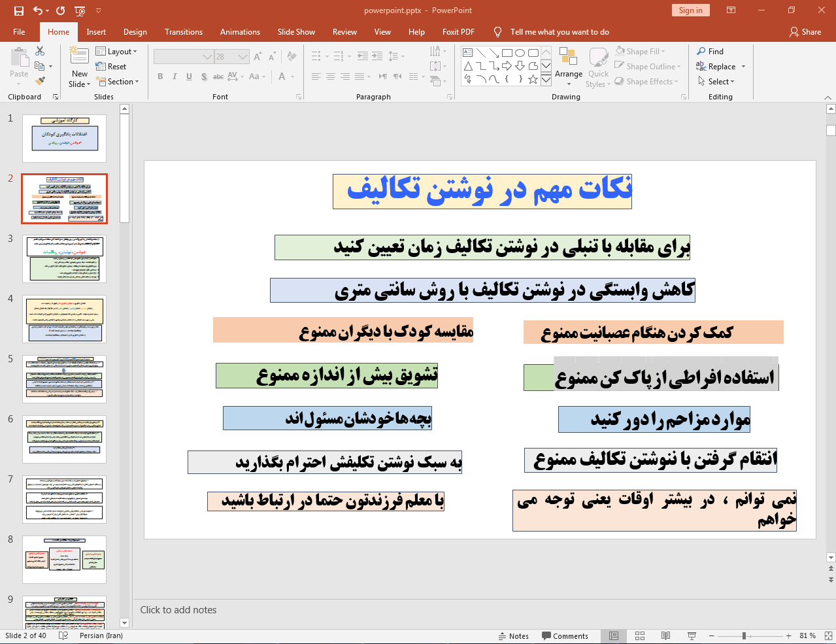Switch to the Design tab
The width and height of the screenshot is (836, 644).
(135, 32)
